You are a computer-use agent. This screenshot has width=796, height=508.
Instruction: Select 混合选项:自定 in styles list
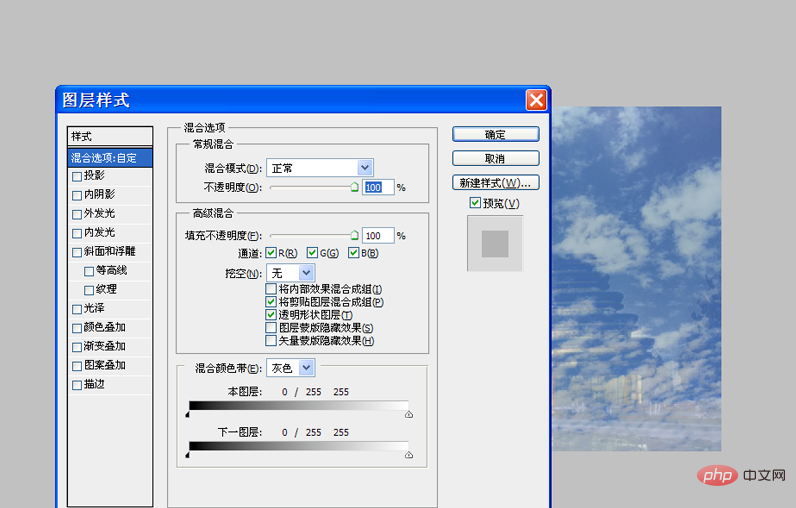tap(110, 158)
